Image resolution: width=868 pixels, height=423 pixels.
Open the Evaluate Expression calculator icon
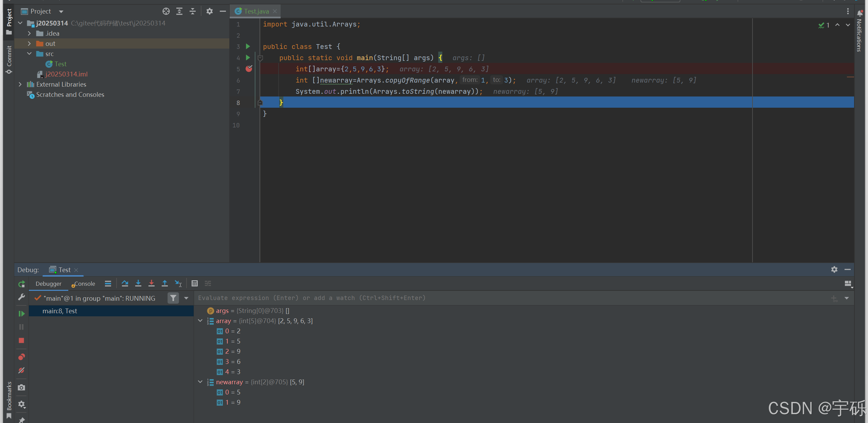194,283
